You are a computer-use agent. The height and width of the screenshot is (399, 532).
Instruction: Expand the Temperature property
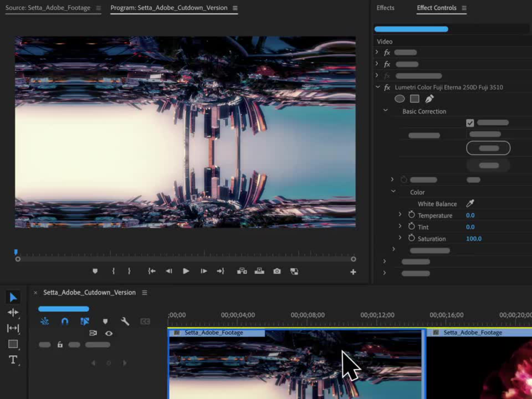[x=400, y=214]
